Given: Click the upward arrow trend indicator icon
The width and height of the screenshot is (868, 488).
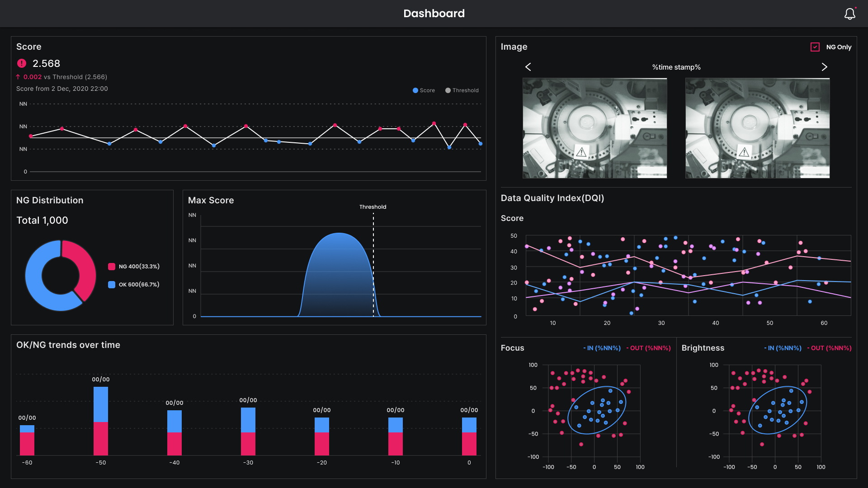Looking at the screenshot, I should tap(19, 76).
